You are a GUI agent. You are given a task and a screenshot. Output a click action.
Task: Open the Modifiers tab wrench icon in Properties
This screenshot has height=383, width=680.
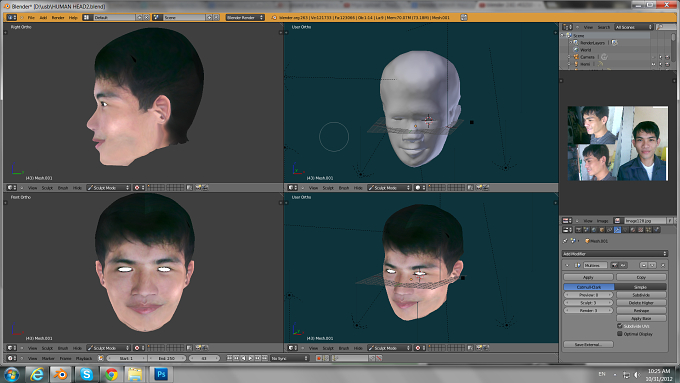[617, 229]
